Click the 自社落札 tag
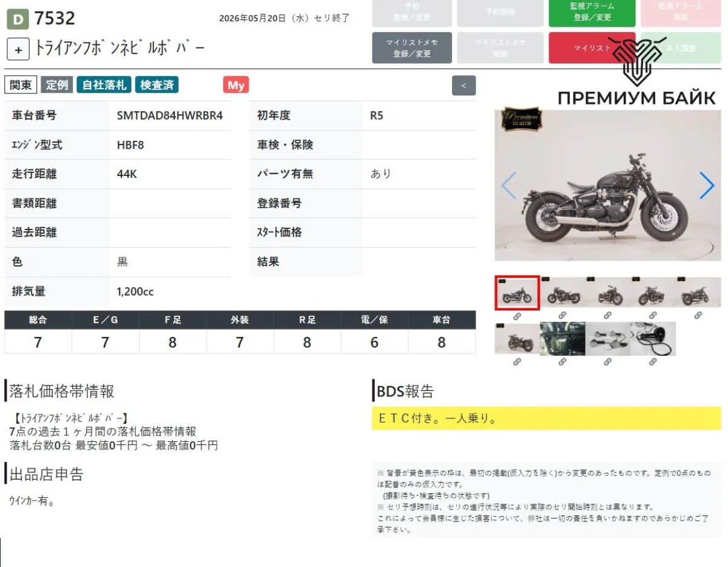 coord(104,85)
